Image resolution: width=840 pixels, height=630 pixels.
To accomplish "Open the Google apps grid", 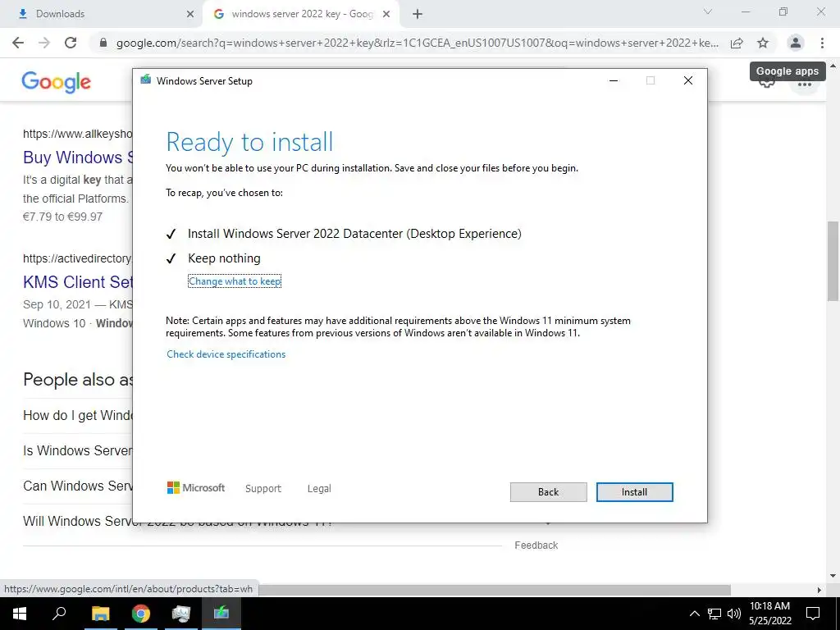I will [x=805, y=85].
